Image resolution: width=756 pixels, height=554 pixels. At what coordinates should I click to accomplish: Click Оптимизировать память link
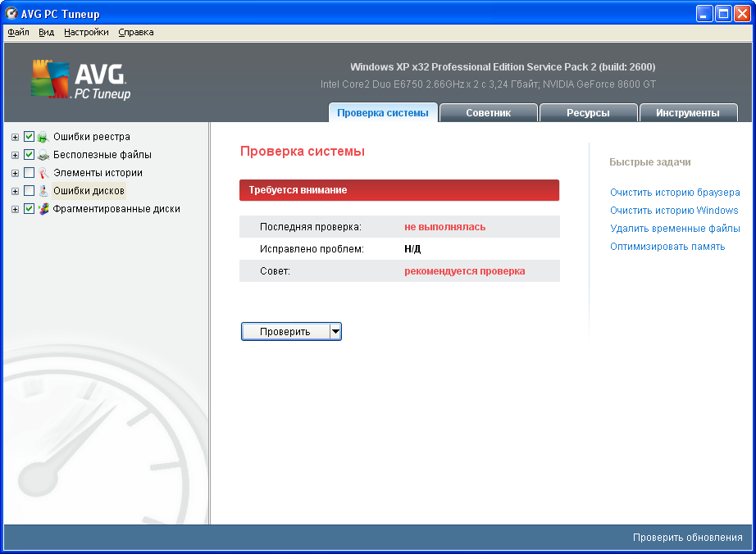[667, 247]
